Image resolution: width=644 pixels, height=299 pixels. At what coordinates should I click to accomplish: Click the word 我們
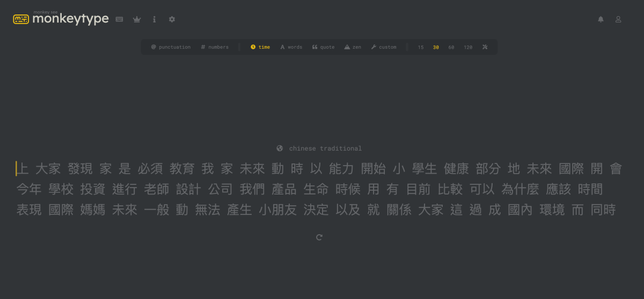pos(253,189)
